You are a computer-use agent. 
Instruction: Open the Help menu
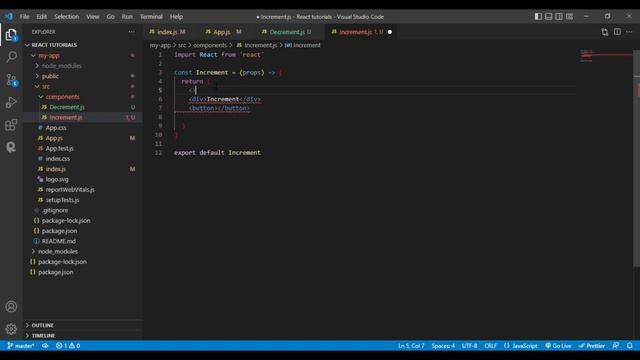pyautogui.click(x=176, y=17)
